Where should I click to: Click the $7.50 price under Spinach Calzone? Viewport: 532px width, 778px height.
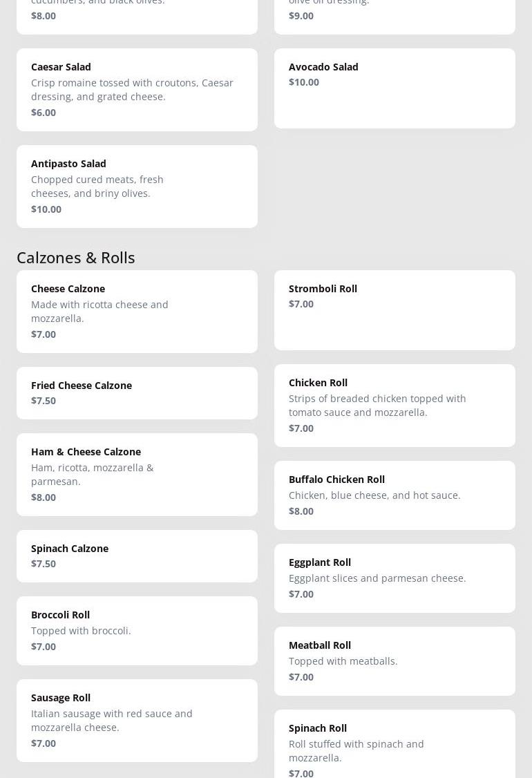(x=44, y=564)
